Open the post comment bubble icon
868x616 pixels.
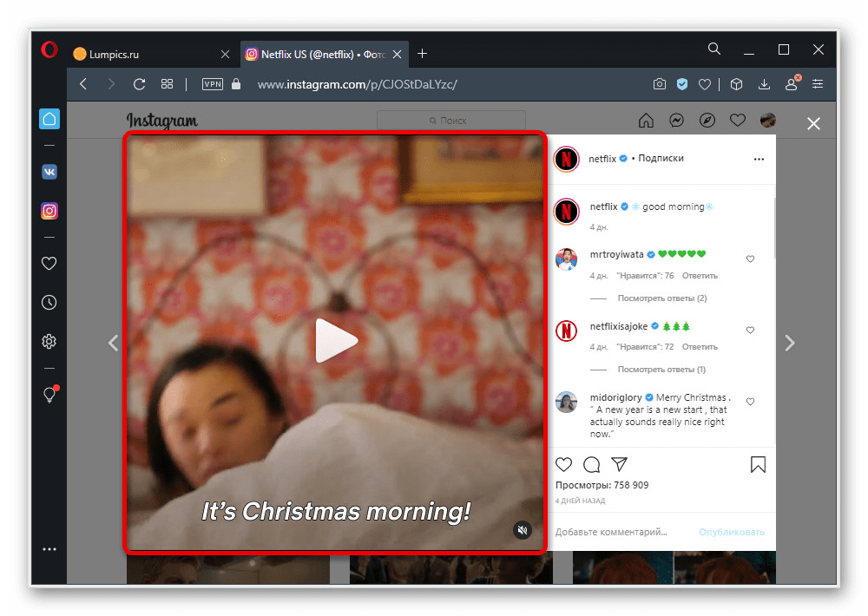591,464
